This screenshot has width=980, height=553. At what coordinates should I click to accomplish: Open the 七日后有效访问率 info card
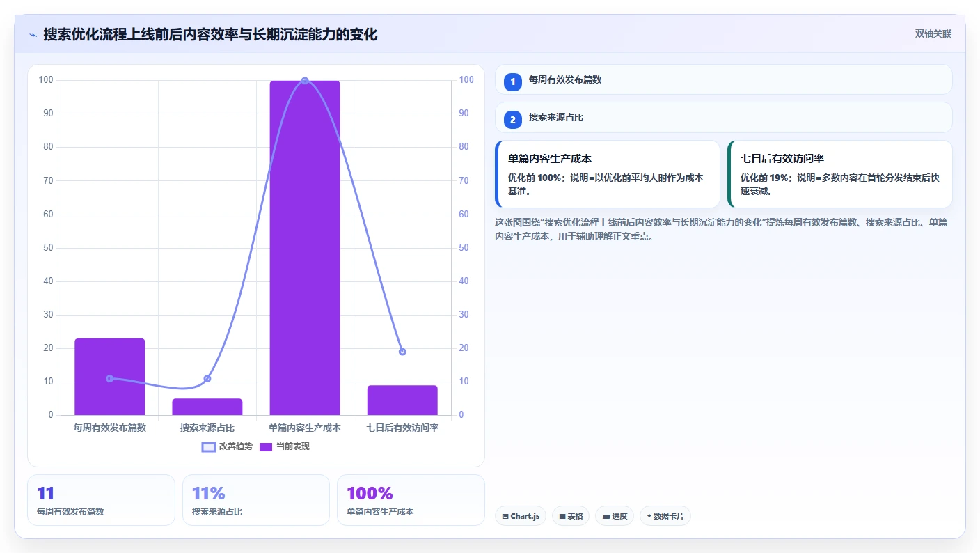[x=839, y=174]
